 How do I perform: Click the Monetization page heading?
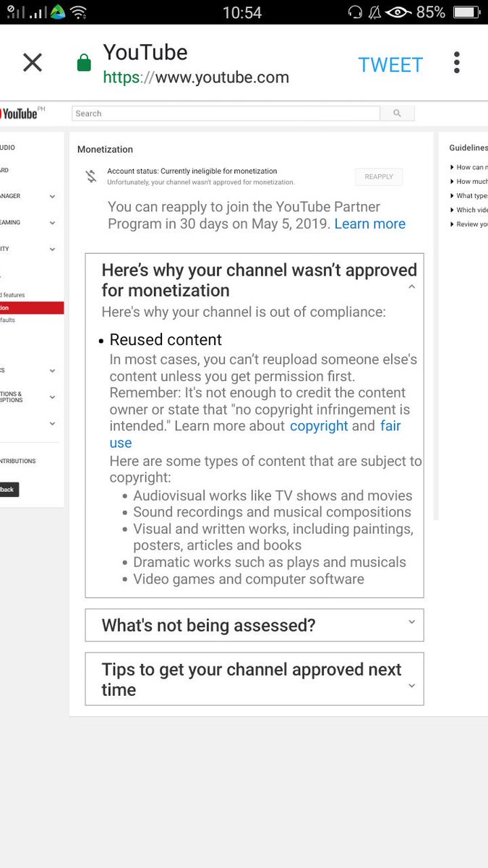click(106, 150)
